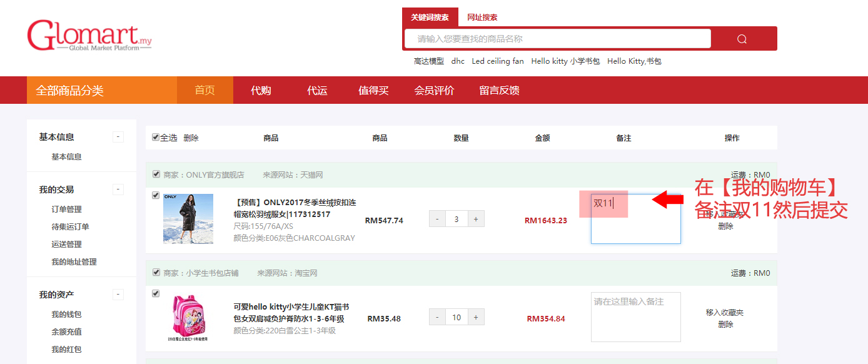
Task: Move hello kitty书包 to favorites 移入收藏夹
Action: point(725,313)
